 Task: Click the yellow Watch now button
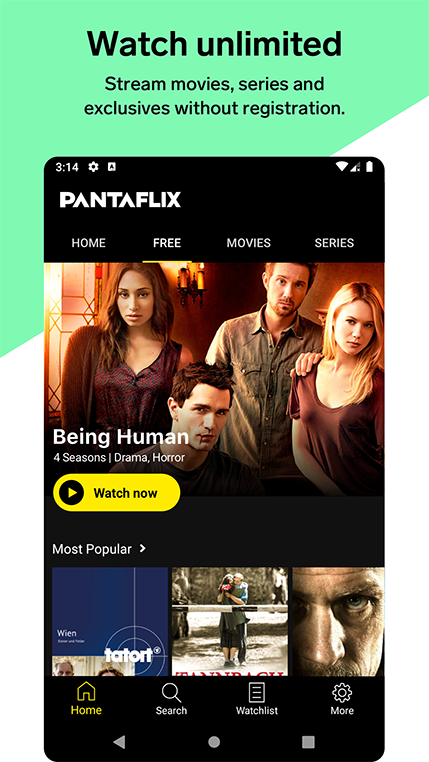click(117, 493)
